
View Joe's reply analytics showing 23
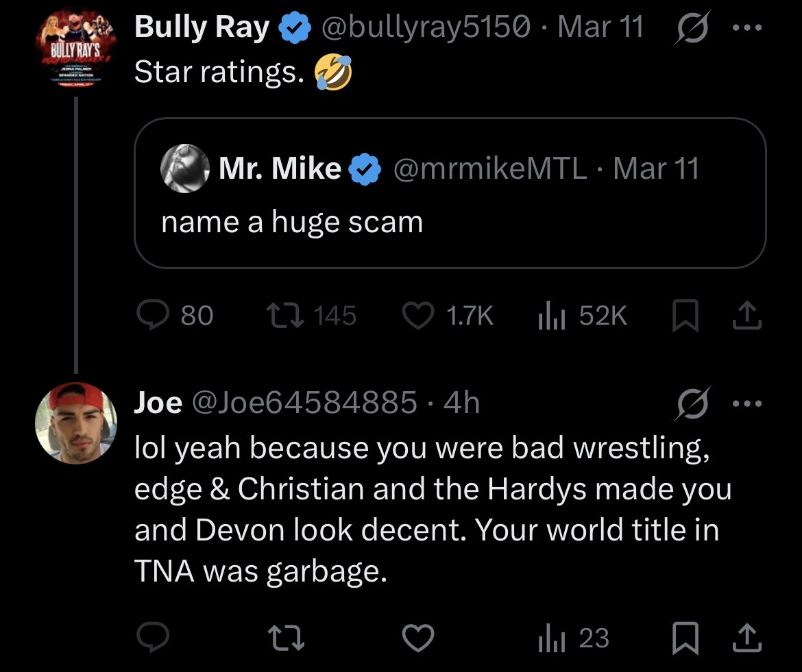click(573, 638)
